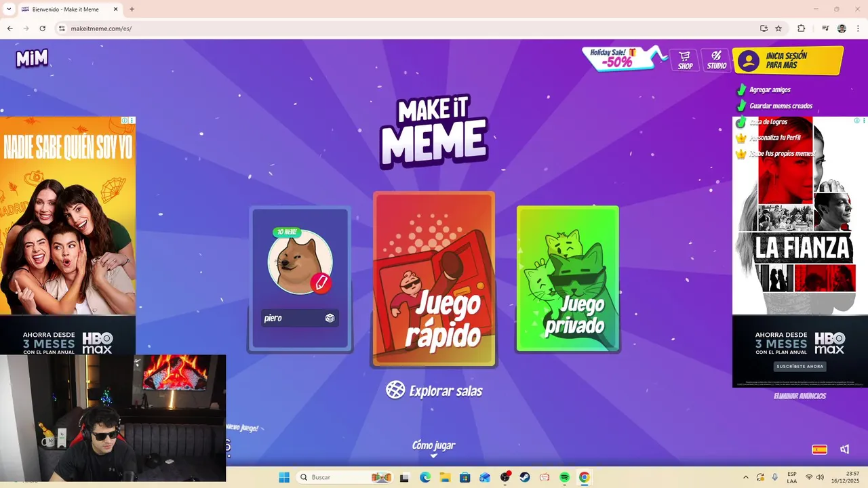Open Task View in taskbar
This screenshot has height=488, width=868.
click(x=404, y=477)
